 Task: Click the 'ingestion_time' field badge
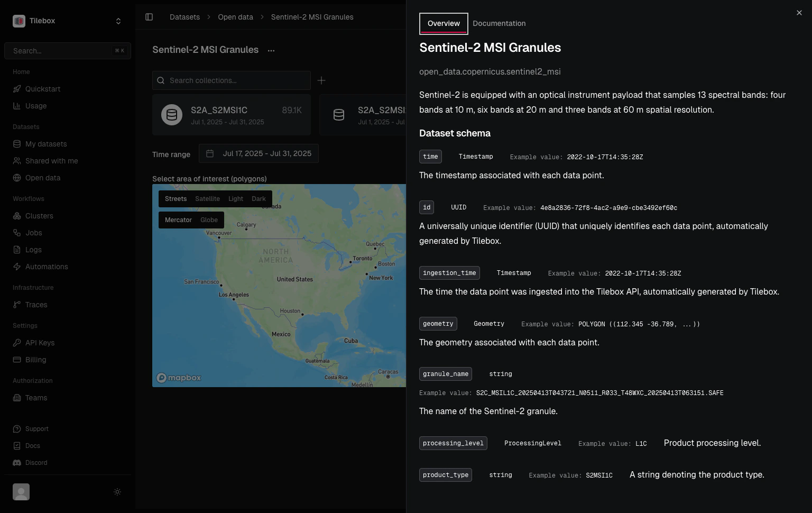tap(449, 273)
